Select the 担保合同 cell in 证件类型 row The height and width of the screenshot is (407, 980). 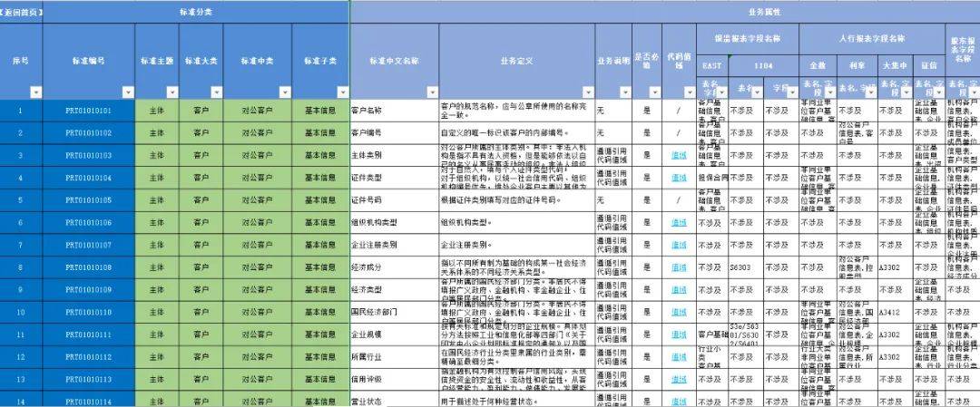pos(712,178)
